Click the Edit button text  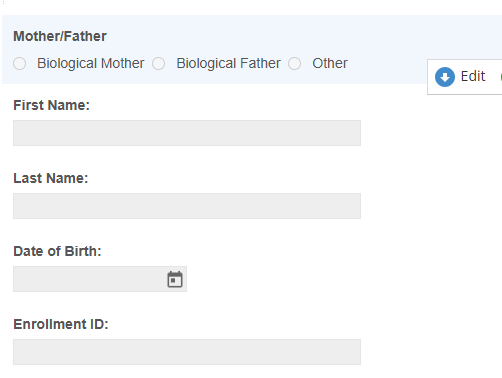[x=473, y=76]
